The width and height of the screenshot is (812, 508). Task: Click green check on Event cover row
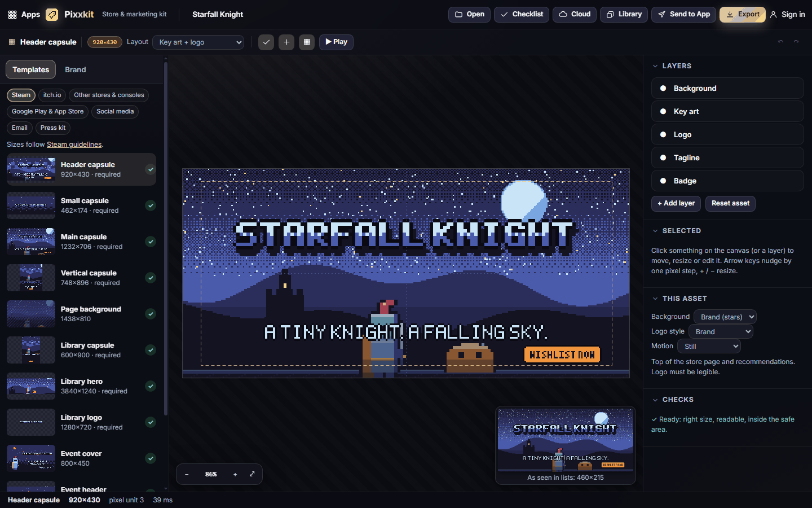pos(151,458)
